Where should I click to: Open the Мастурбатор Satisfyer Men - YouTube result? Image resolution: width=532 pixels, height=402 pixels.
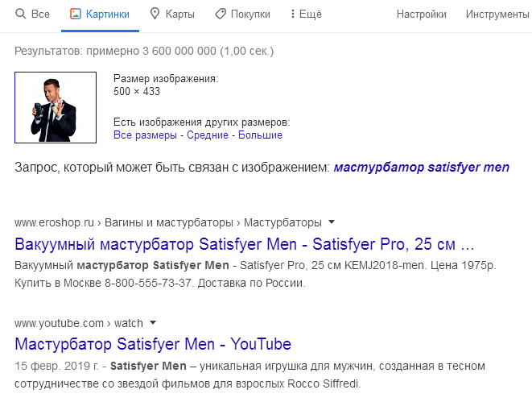[x=153, y=344]
